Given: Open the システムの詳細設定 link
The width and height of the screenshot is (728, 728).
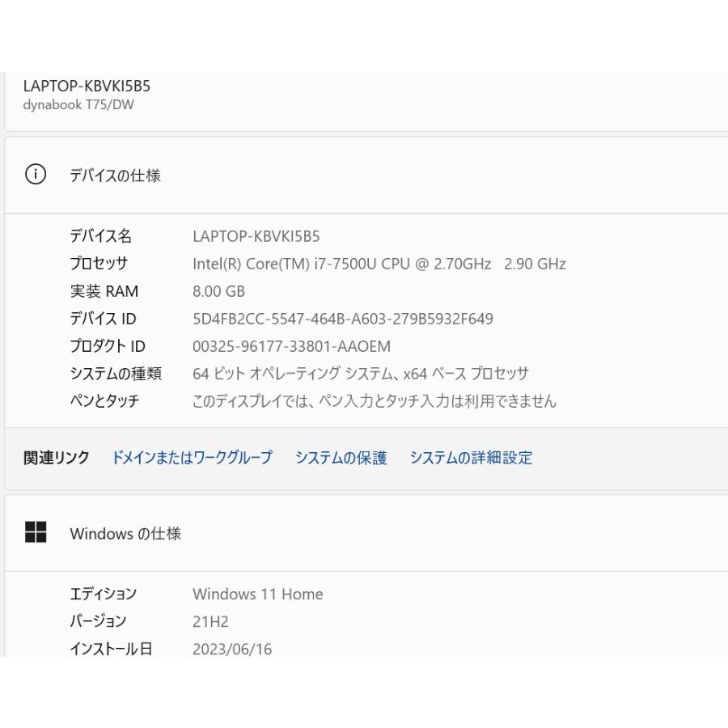Looking at the screenshot, I should tap(471, 458).
